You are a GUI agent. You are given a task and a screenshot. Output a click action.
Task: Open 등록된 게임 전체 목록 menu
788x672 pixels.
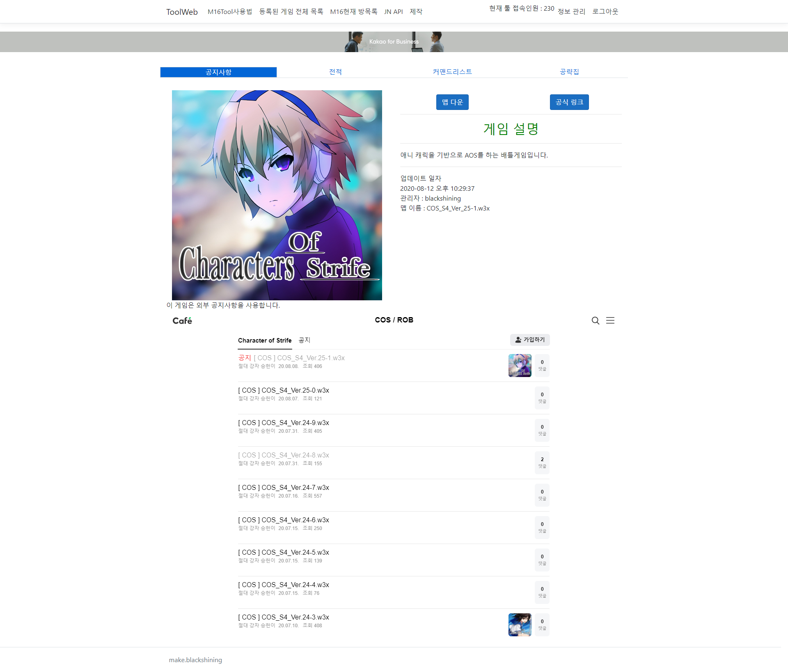(x=291, y=11)
